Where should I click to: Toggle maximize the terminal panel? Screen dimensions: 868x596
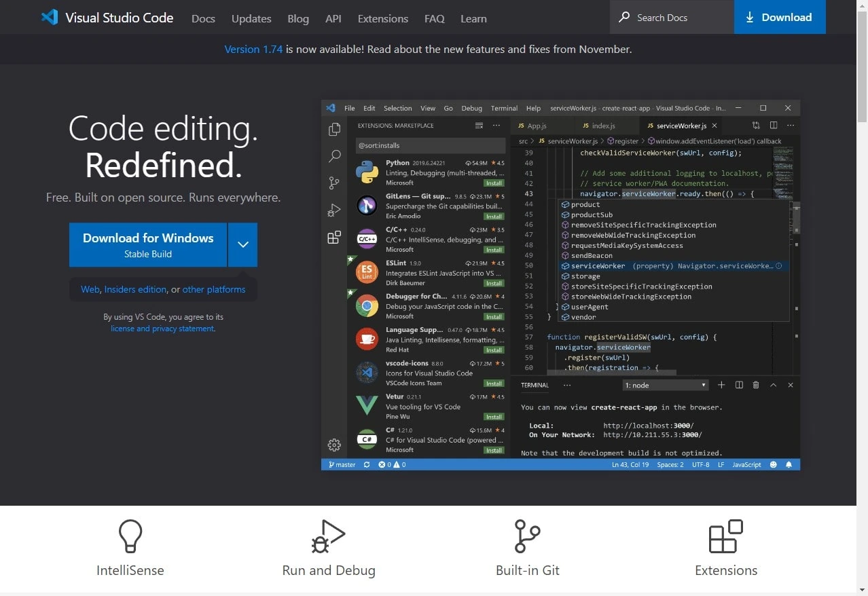pos(773,385)
